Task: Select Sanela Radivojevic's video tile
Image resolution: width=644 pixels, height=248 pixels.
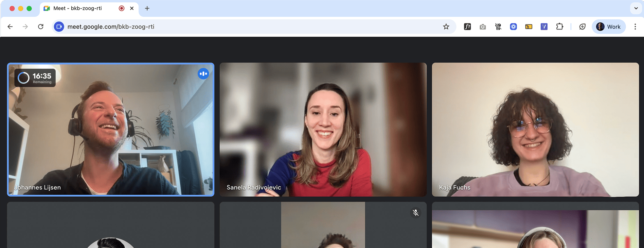Action: (x=323, y=130)
